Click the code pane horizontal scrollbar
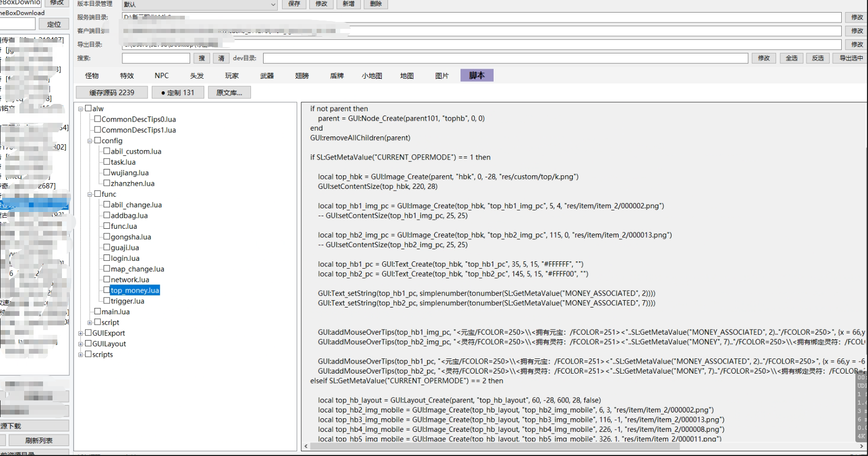The width and height of the screenshot is (868, 456). coord(495,446)
